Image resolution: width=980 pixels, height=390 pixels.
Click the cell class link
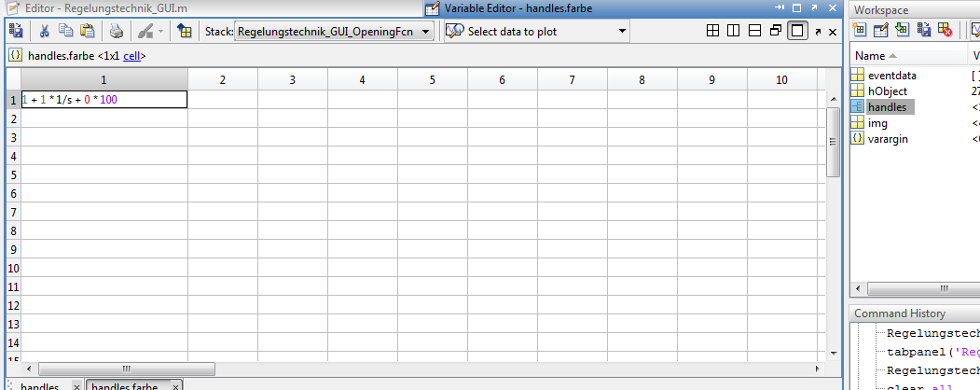pyautogui.click(x=133, y=56)
